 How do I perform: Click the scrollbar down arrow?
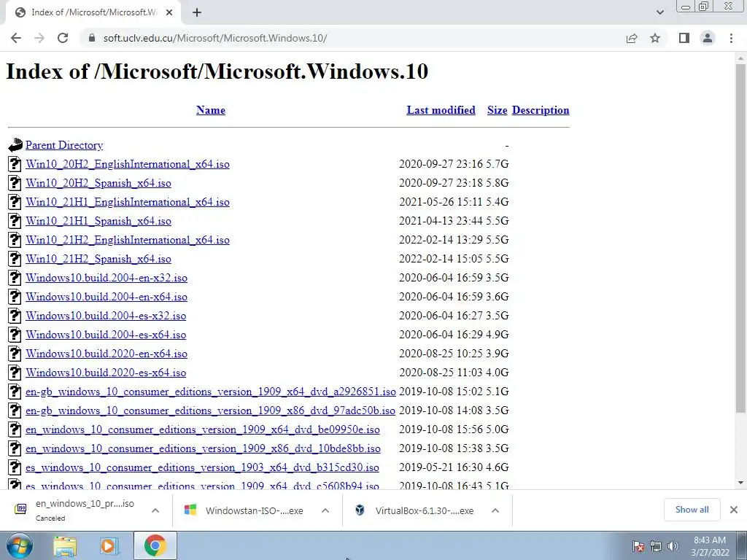click(x=740, y=483)
